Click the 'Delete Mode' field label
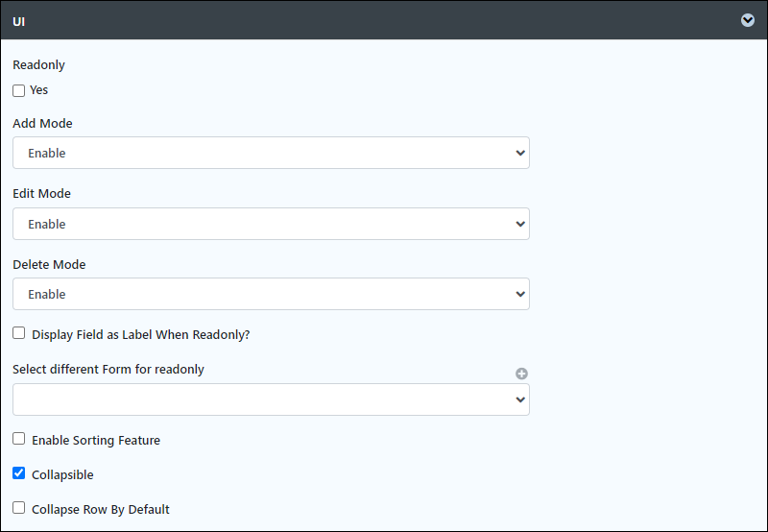Viewport: 768px width, 532px height. point(49,264)
